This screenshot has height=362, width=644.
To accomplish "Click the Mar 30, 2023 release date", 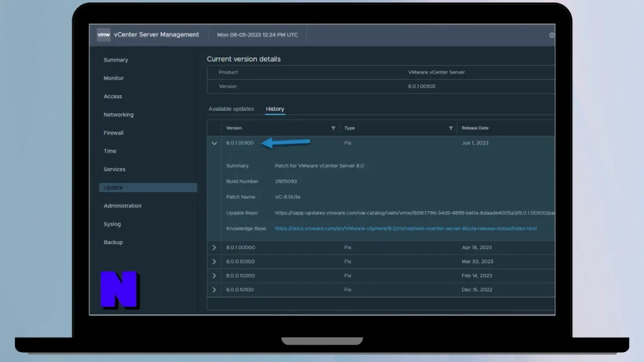I will (477, 261).
